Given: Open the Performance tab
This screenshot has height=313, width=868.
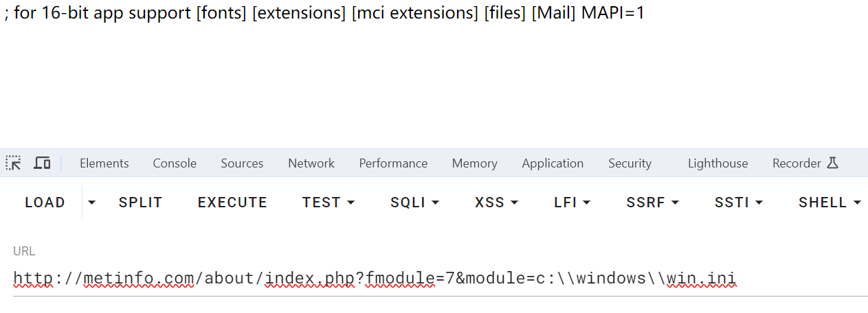Looking at the screenshot, I should [x=393, y=163].
